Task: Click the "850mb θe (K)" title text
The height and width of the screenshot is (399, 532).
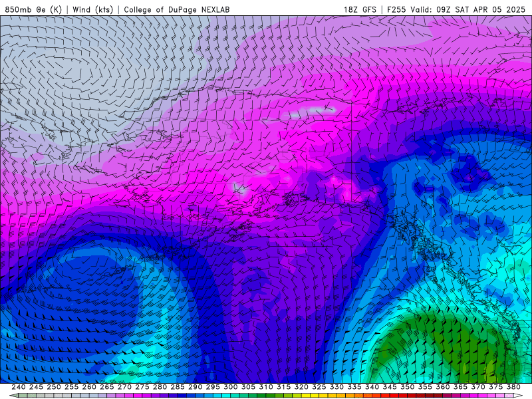Action: click(33, 10)
